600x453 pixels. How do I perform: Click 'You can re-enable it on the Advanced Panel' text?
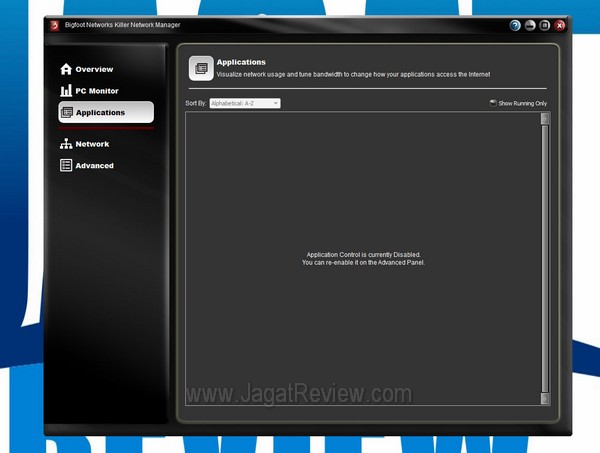[363, 262]
